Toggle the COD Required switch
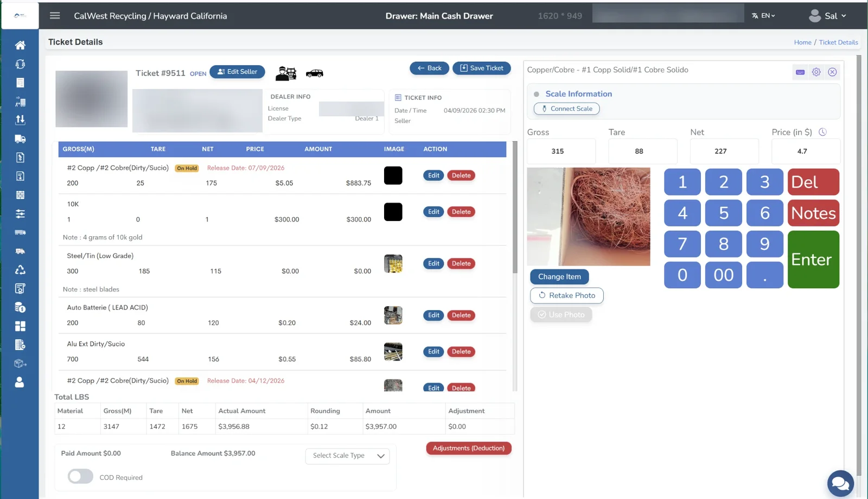 tap(80, 477)
